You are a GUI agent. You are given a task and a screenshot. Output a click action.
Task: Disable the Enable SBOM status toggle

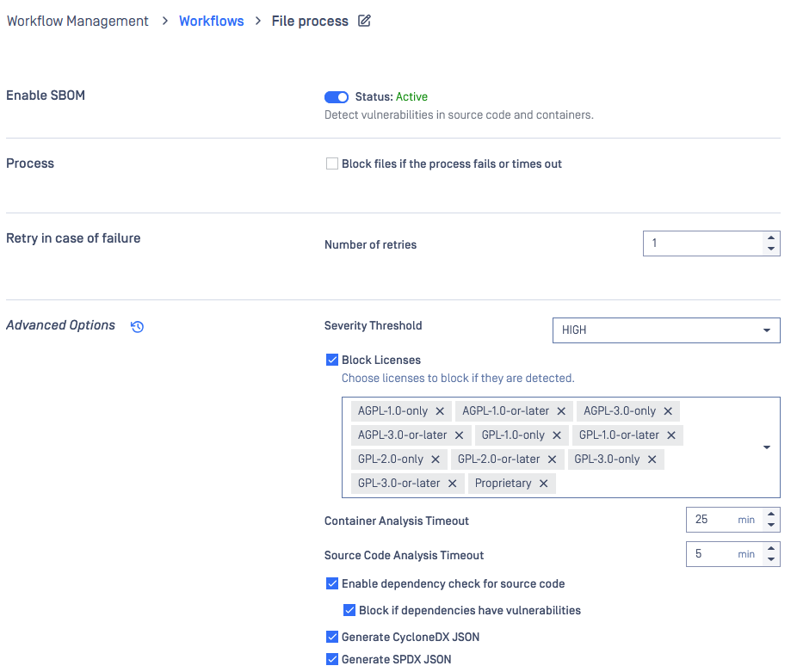click(337, 97)
